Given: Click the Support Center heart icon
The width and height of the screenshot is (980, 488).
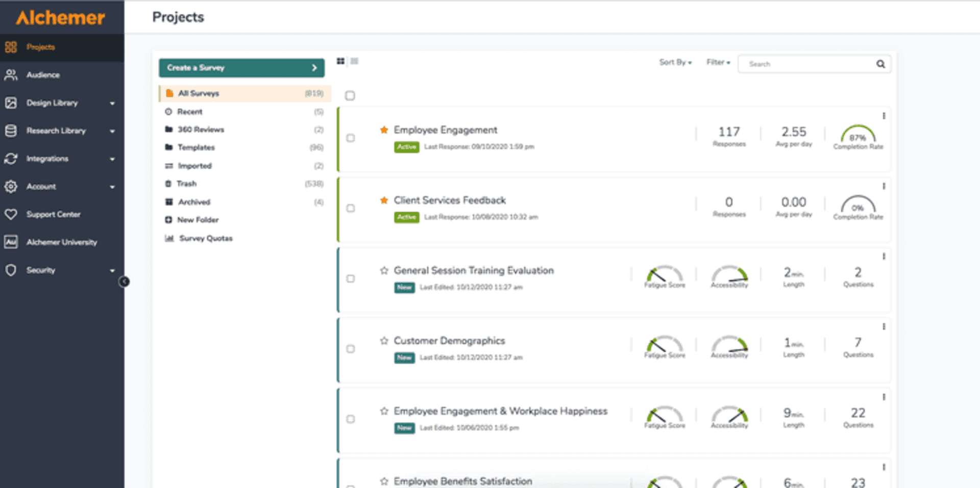Looking at the screenshot, I should 11,214.
